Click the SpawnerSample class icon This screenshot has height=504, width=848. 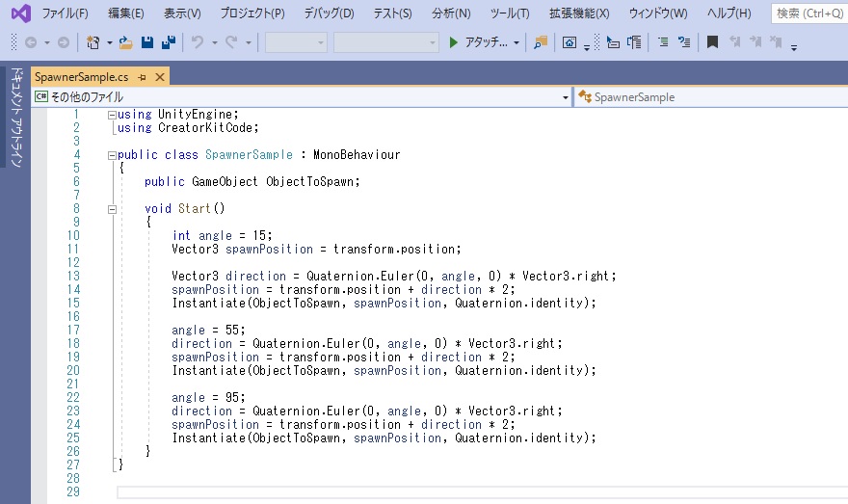pos(585,96)
